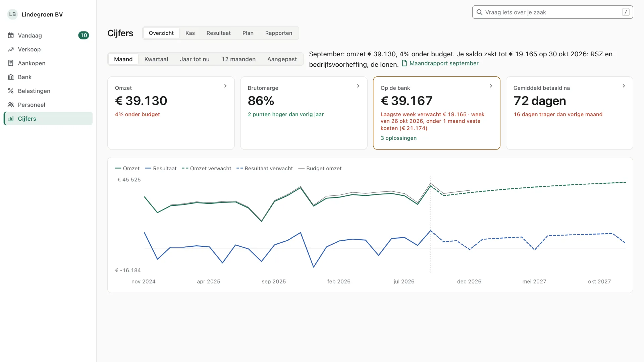Go to Belastingen in sidebar
Image resolution: width=644 pixels, height=362 pixels.
coord(48,91)
